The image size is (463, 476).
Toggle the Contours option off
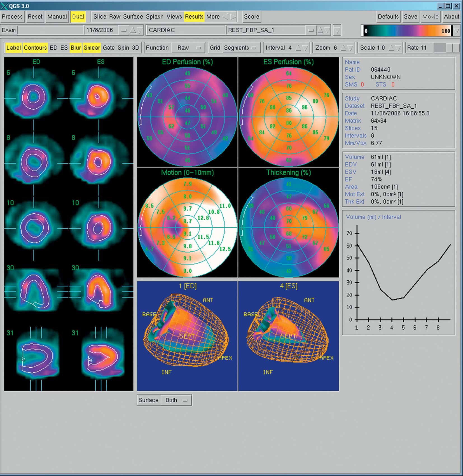pyautogui.click(x=35, y=48)
